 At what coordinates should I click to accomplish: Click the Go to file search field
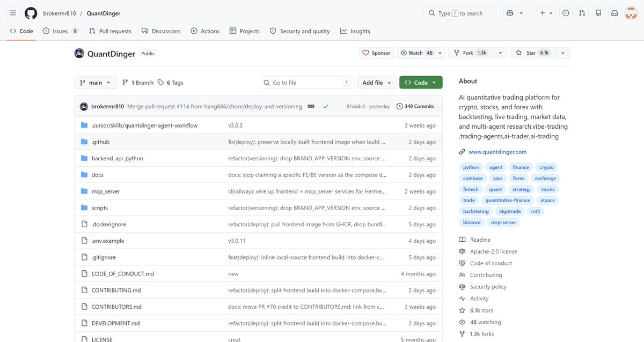click(307, 83)
